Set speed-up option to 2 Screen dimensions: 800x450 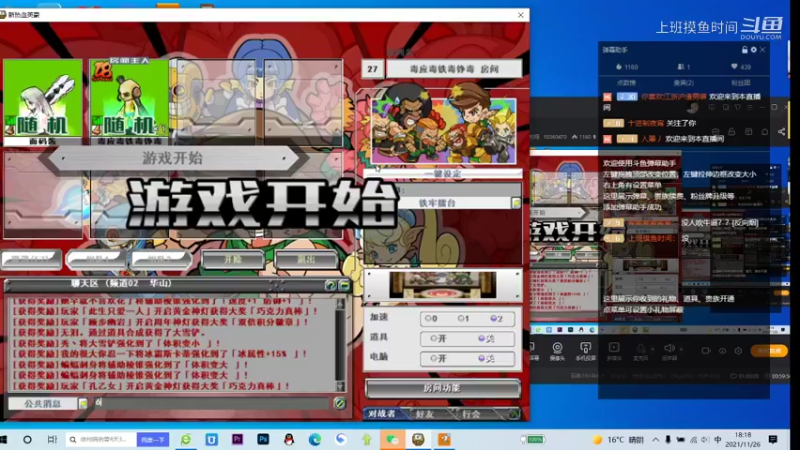pyautogui.click(x=496, y=318)
